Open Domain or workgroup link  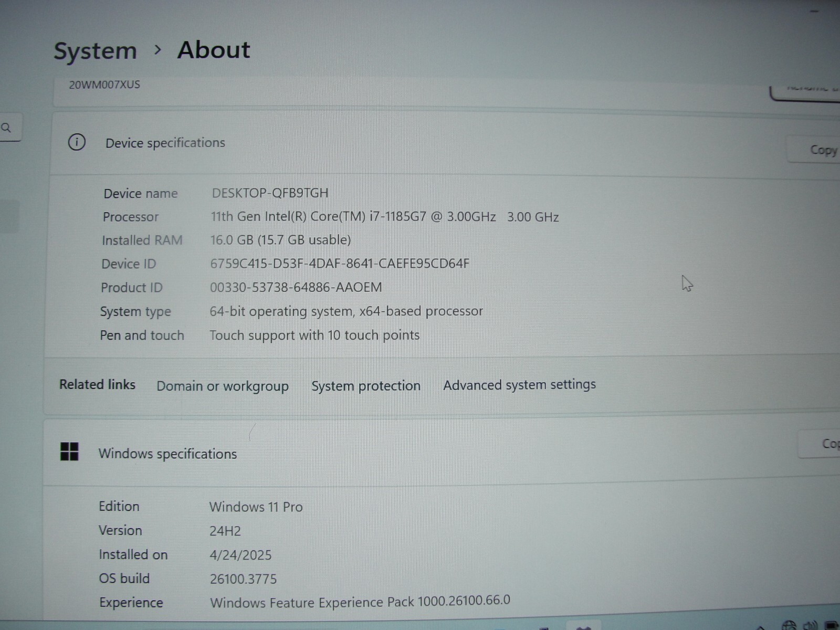pos(223,386)
